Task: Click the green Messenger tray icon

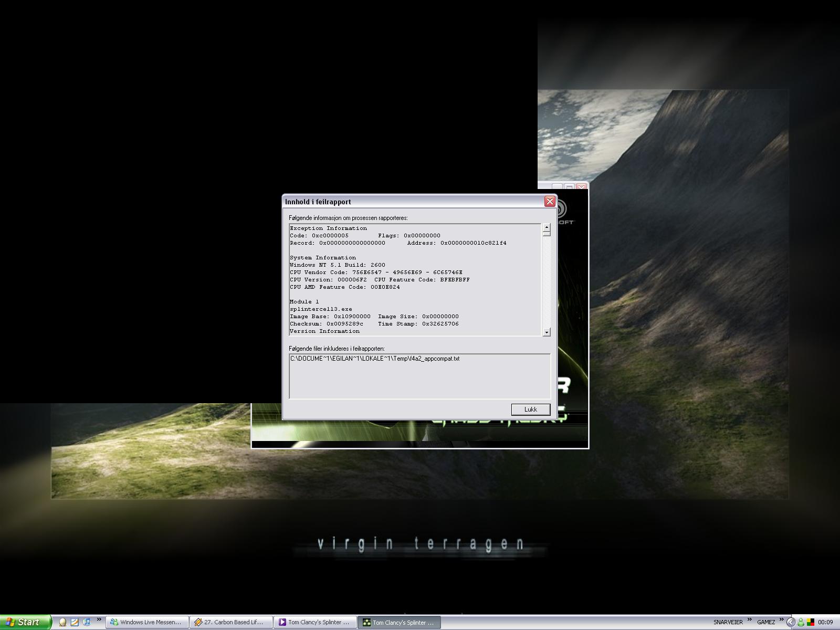Action: (801, 622)
